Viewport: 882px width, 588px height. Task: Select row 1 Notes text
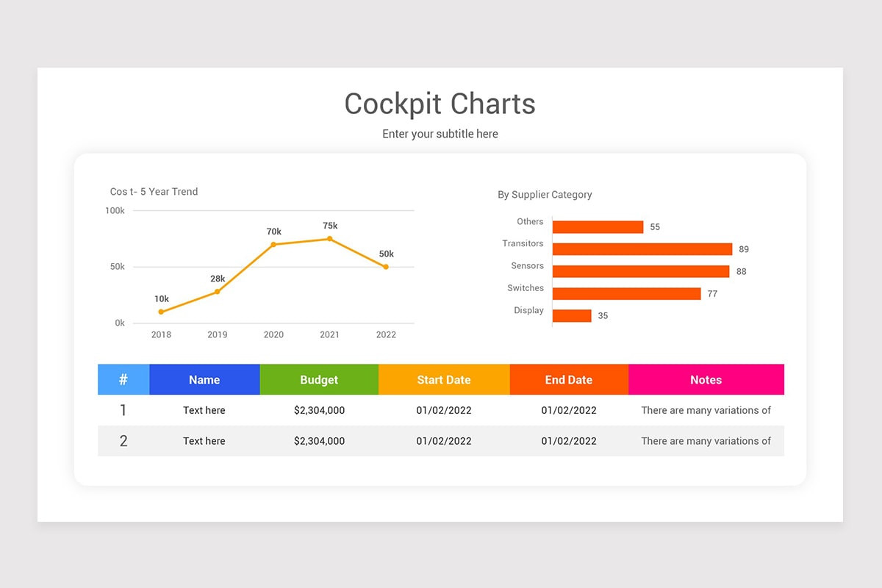(706, 410)
